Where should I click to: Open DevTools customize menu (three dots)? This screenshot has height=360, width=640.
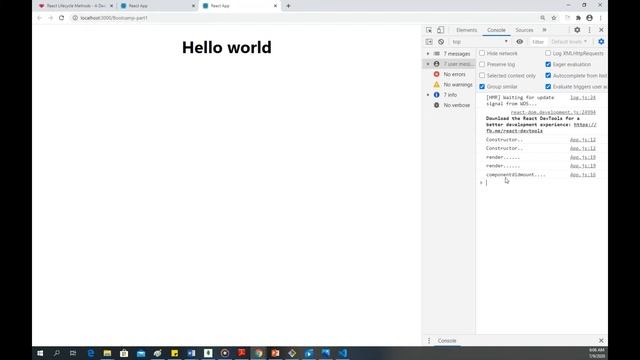(589, 30)
